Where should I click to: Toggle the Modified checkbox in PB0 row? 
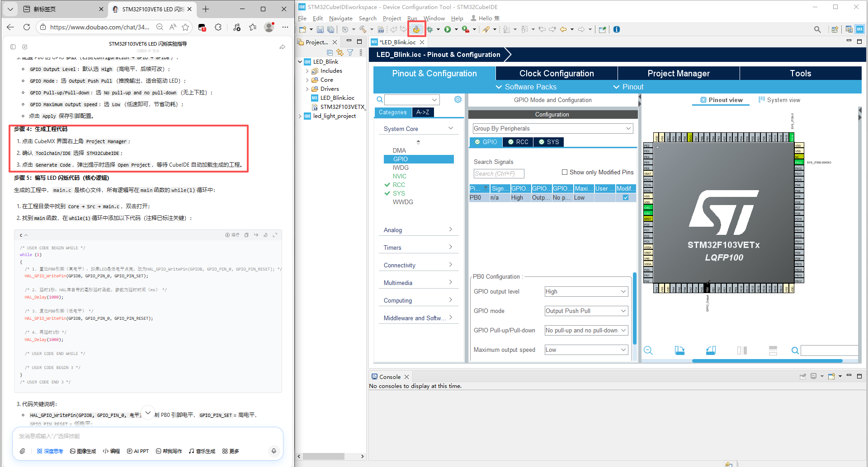pos(626,197)
